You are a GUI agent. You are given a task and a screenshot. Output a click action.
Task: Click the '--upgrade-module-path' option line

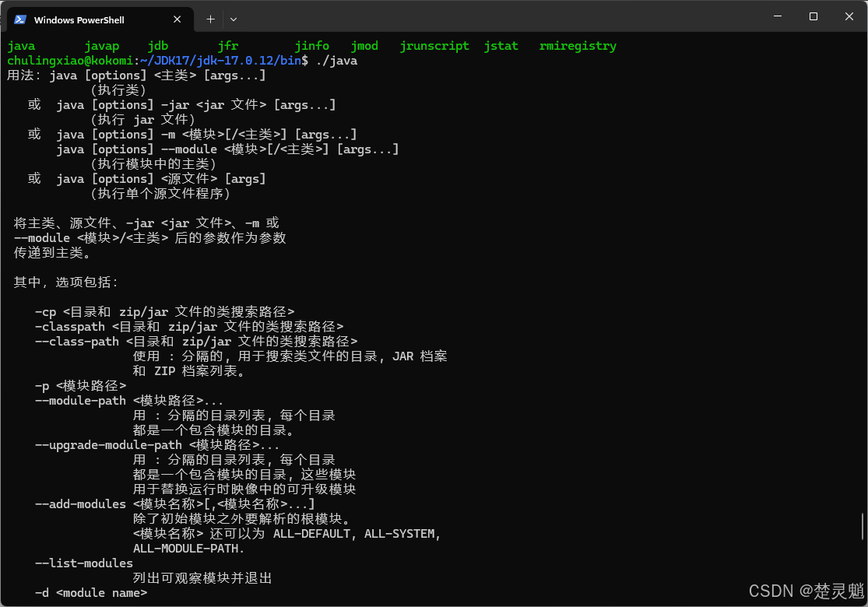157,445
